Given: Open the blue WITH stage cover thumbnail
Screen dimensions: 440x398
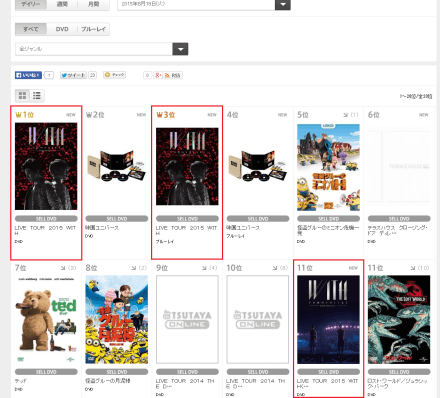Looking at the screenshot, I should 328,319.
